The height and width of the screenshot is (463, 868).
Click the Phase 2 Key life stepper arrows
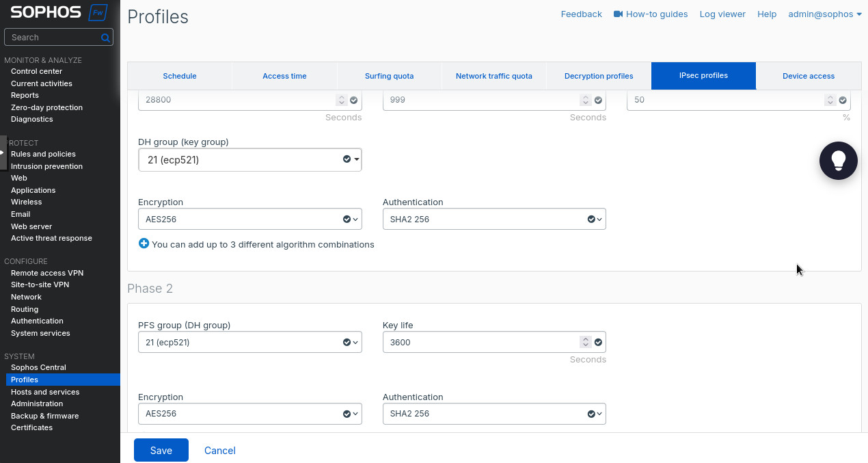coord(585,342)
